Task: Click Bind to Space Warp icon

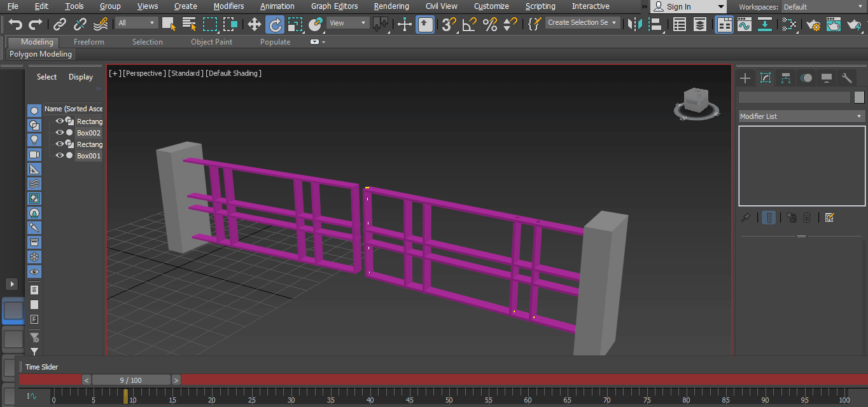Action: (x=101, y=24)
